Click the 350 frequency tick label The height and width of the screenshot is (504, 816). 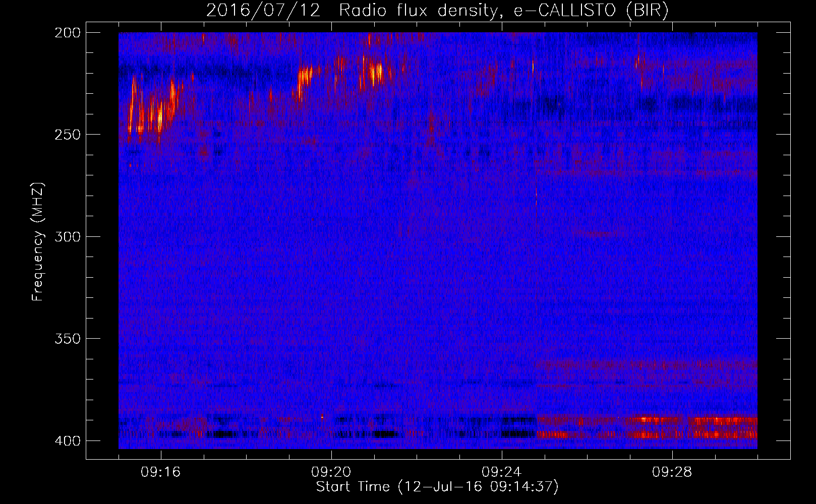click(x=67, y=339)
